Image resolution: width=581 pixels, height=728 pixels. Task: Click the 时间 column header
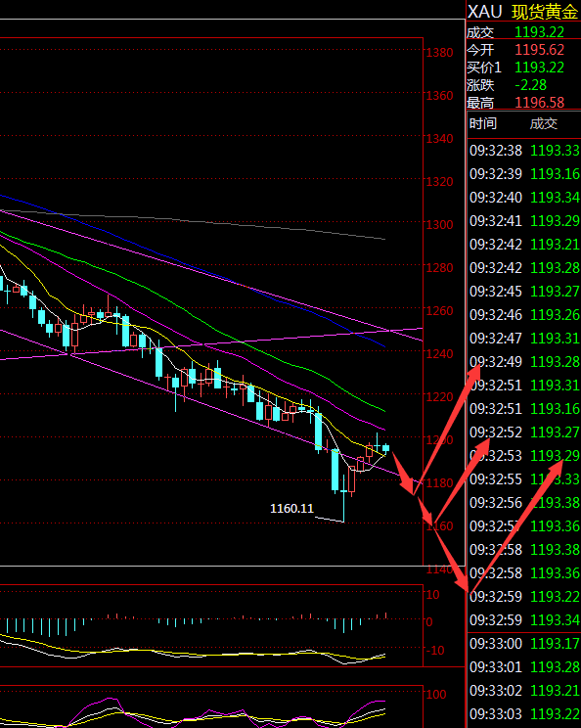482,123
